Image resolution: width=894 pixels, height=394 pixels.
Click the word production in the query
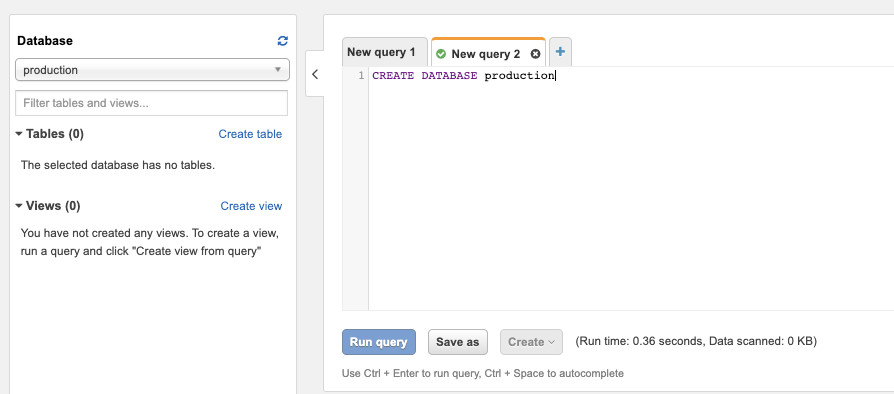coord(519,75)
